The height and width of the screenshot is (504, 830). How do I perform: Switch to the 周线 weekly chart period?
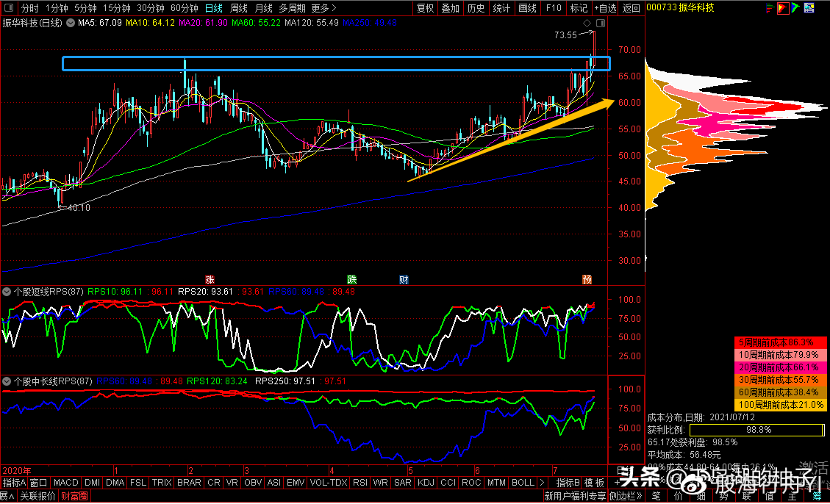pyautogui.click(x=239, y=8)
